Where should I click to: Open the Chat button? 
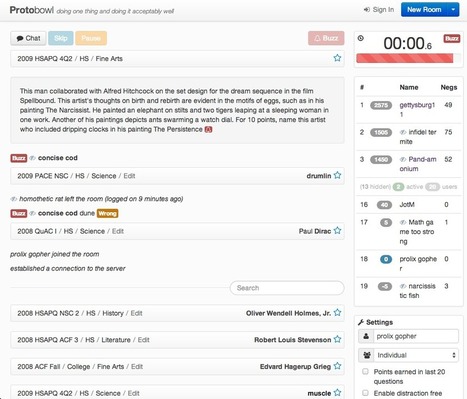[x=28, y=38]
